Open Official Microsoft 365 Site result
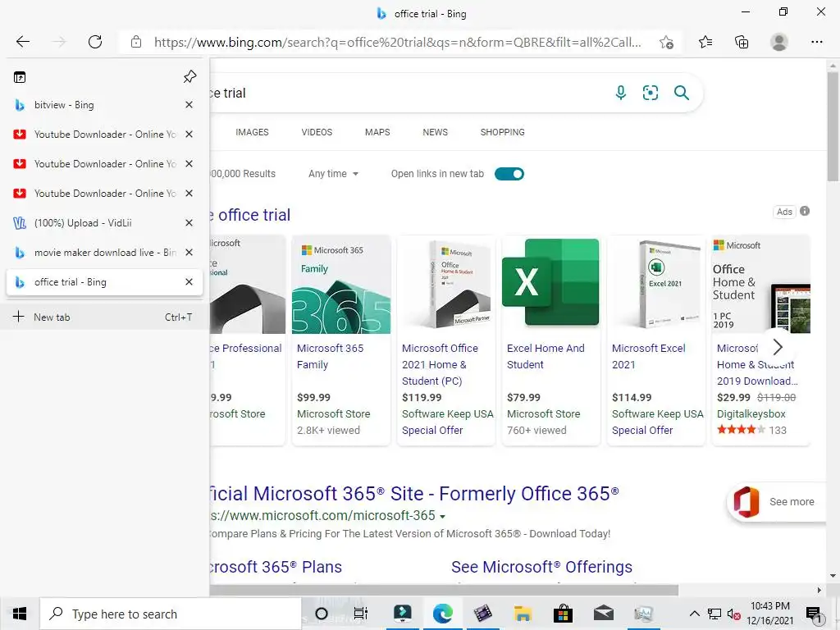 point(414,493)
